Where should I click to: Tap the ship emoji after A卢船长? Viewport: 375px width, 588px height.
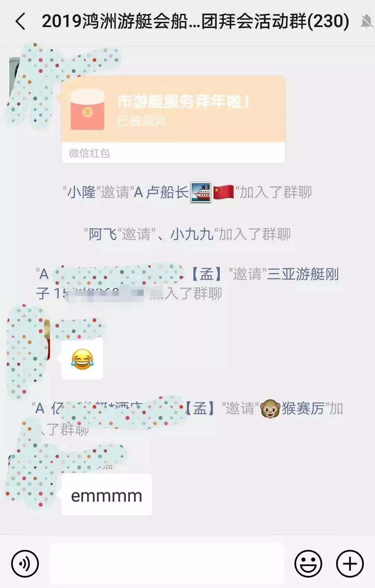point(201,192)
